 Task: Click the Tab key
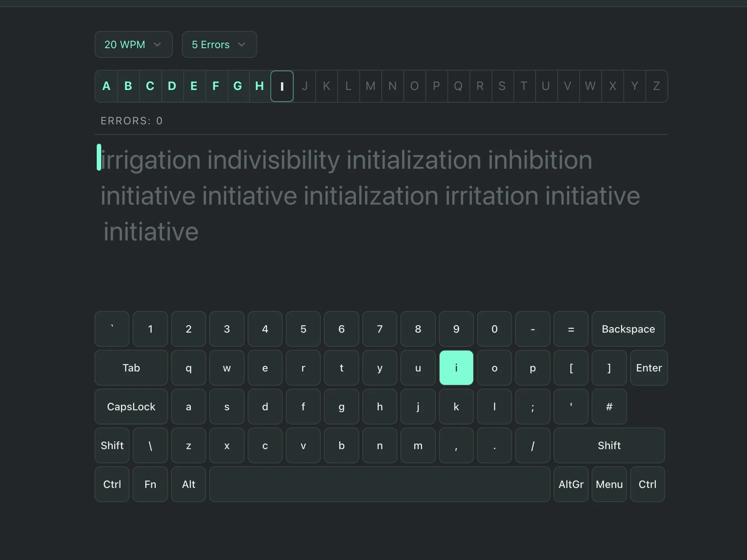click(x=131, y=368)
